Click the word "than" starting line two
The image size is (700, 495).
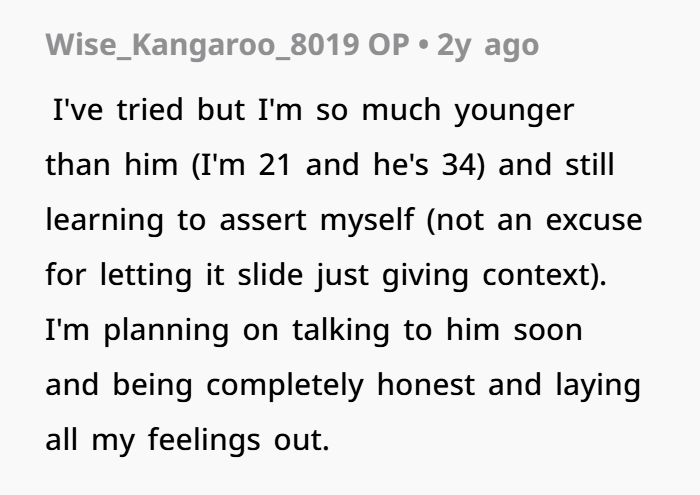78,165
